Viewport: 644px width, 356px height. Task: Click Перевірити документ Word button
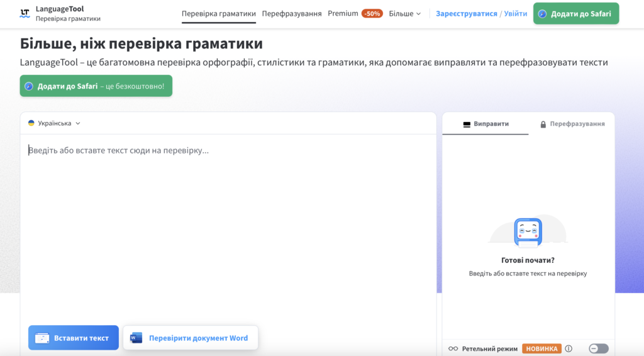click(x=191, y=338)
